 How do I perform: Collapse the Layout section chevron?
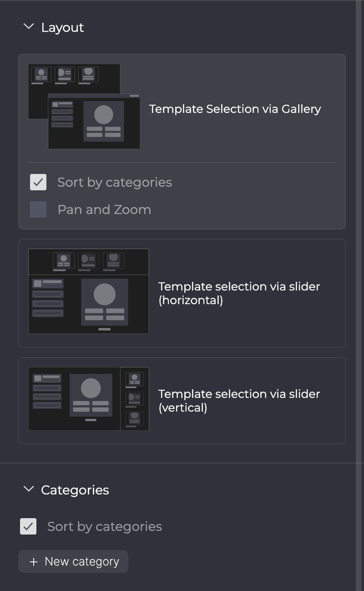point(29,27)
